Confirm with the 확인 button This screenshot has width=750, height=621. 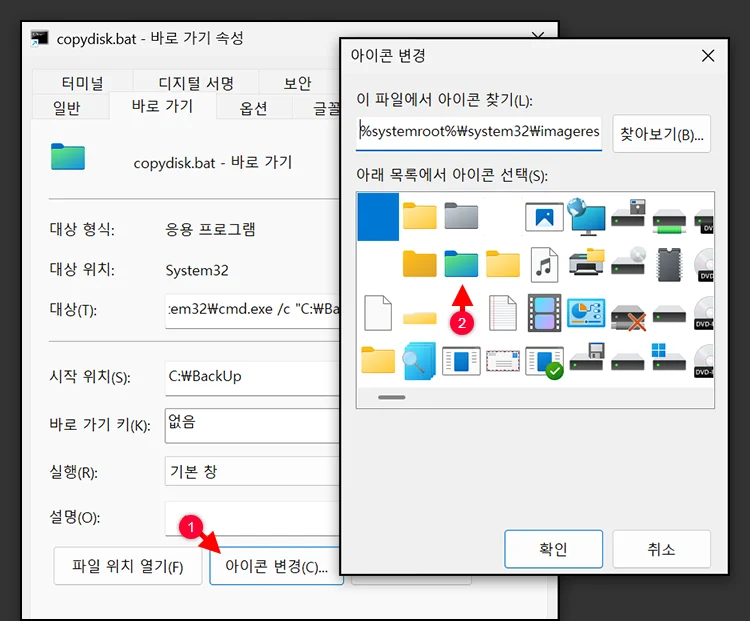coord(553,549)
